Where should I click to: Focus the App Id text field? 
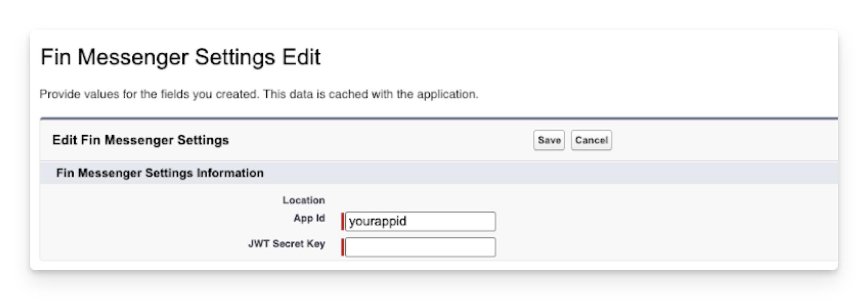420,222
